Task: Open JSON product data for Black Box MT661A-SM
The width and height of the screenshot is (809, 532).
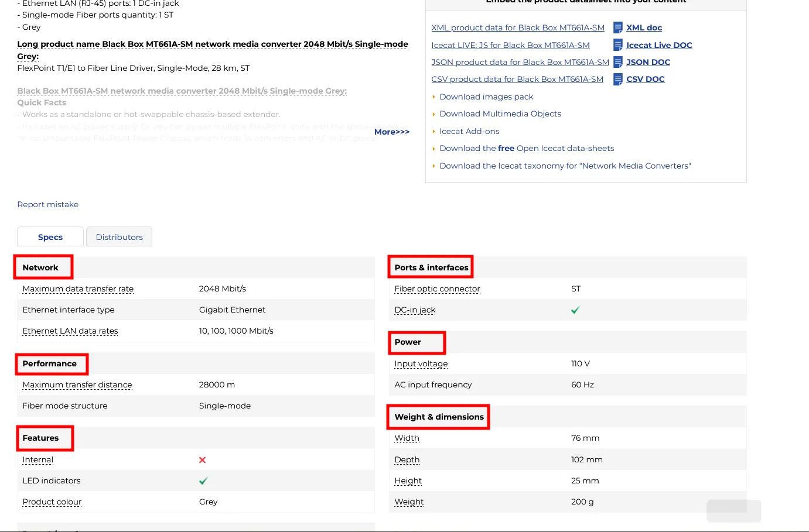Action: [x=520, y=62]
